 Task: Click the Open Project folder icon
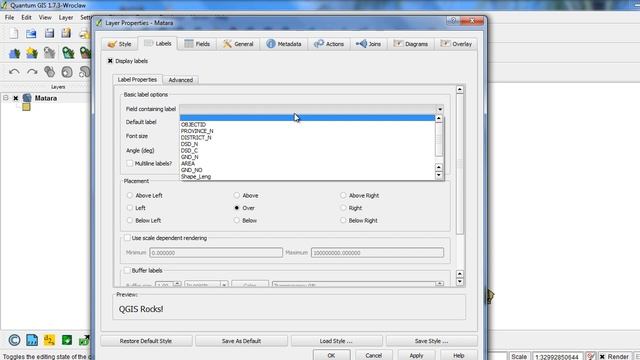[31, 33]
